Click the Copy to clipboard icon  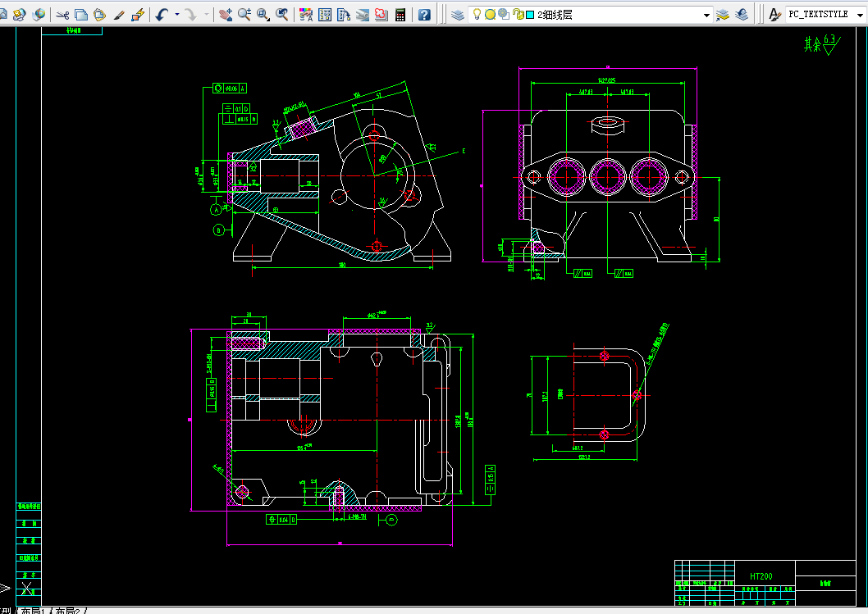81,15
